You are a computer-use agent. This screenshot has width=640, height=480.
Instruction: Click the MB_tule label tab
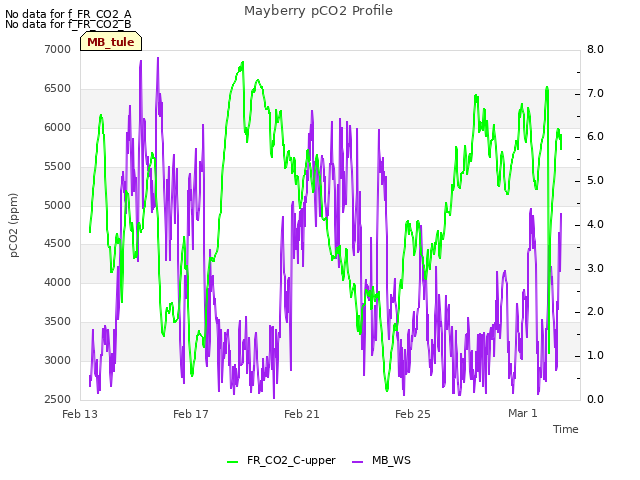111,41
